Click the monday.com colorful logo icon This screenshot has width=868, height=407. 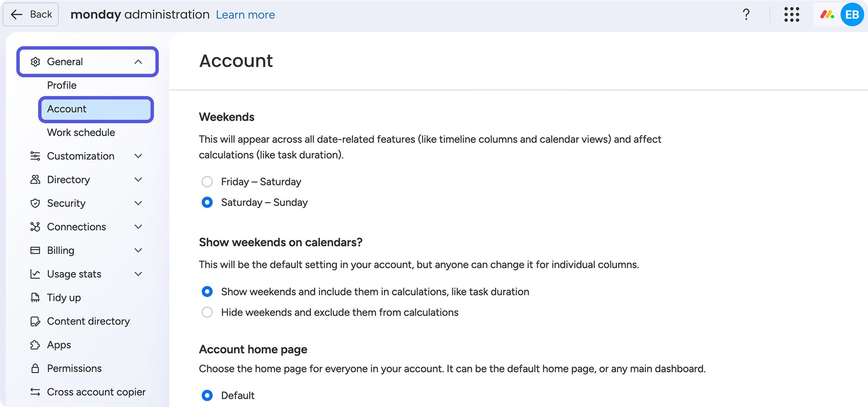click(827, 15)
